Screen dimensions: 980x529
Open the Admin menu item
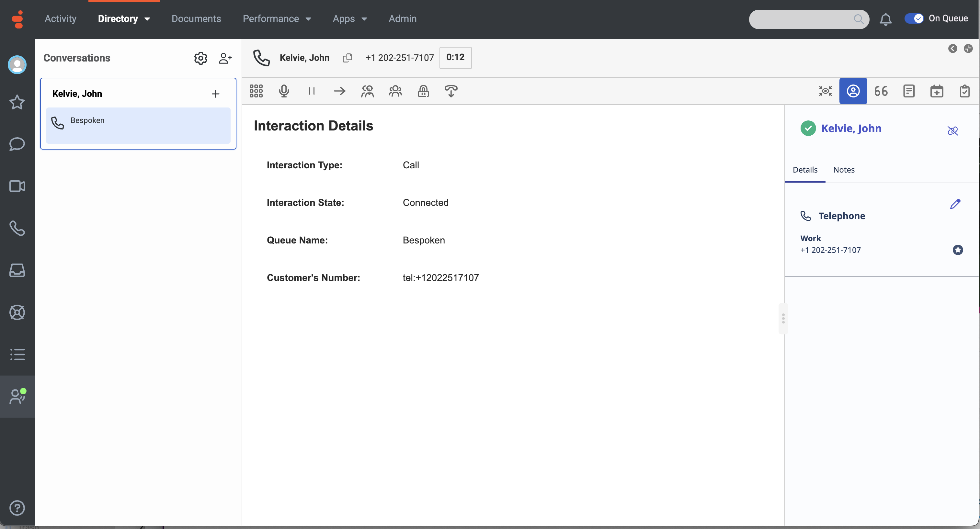click(402, 18)
